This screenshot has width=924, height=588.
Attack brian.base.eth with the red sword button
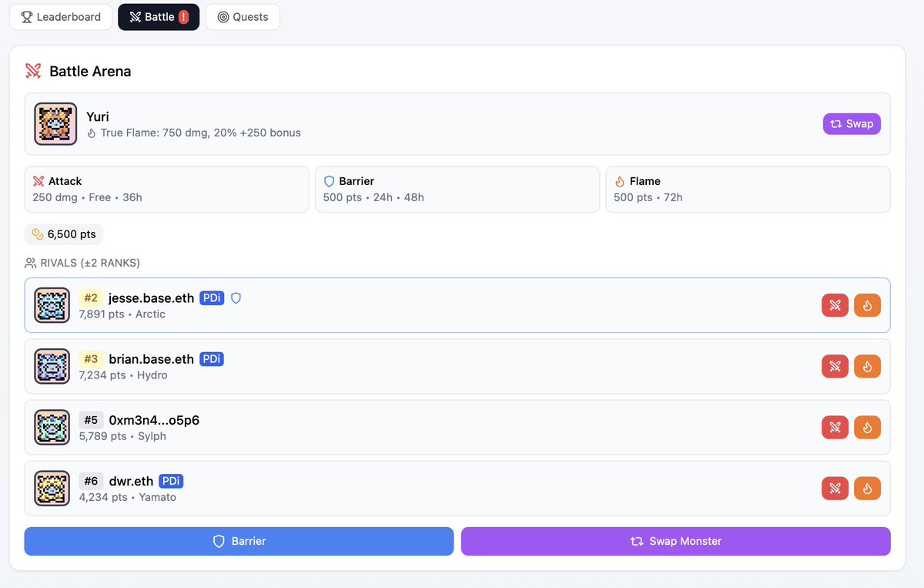click(x=835, y=366)
